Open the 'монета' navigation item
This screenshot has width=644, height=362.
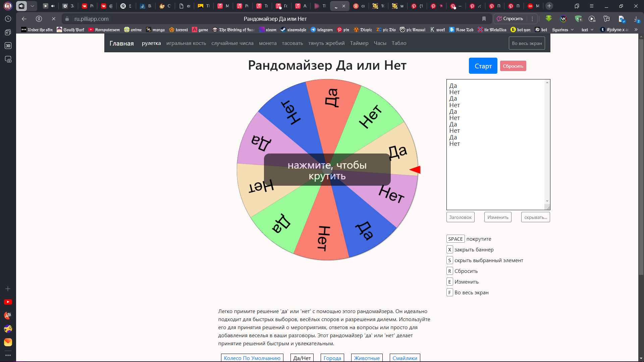point(267,43)
